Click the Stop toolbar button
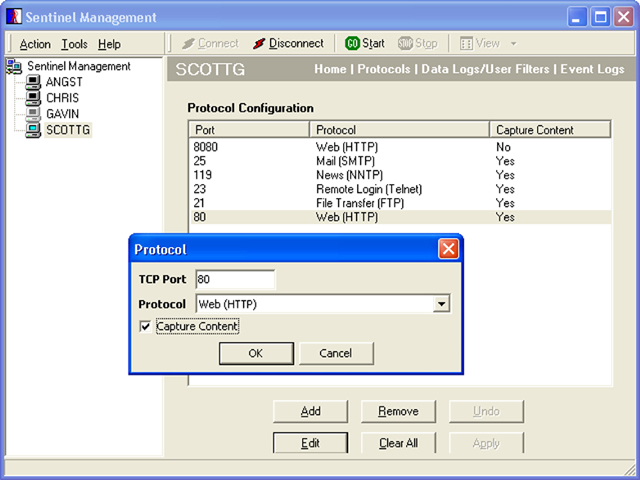 [418, 43]
